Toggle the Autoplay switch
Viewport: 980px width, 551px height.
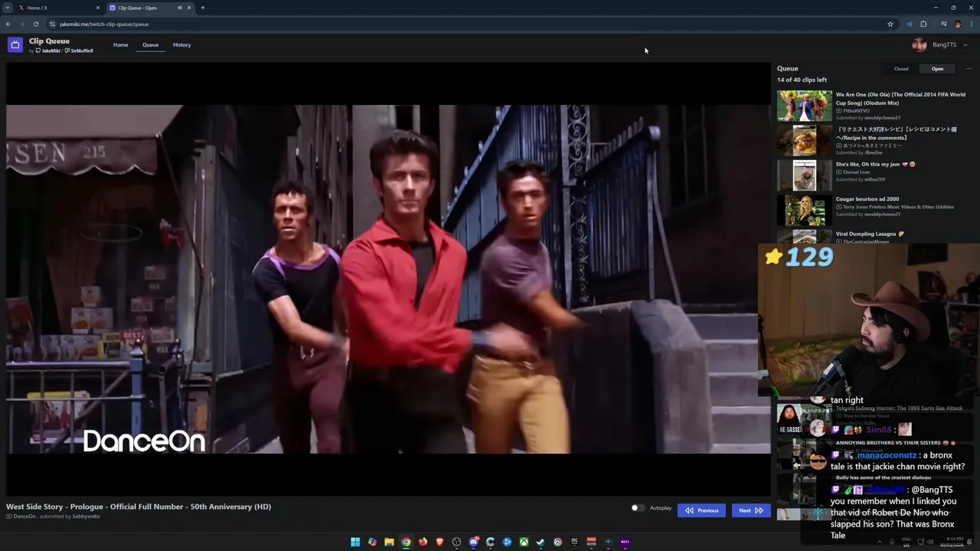636,508
